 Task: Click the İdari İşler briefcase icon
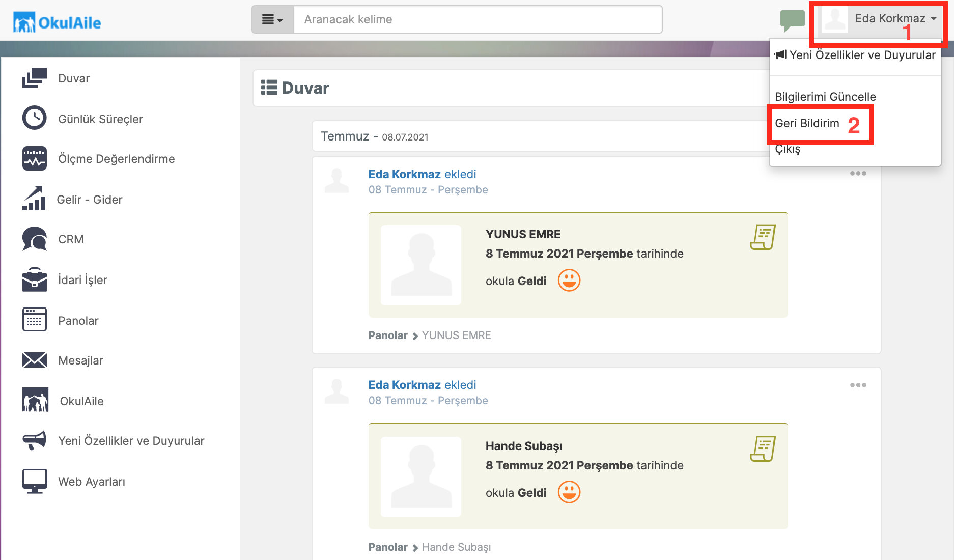pyautogui.click(x=35, y=279)
